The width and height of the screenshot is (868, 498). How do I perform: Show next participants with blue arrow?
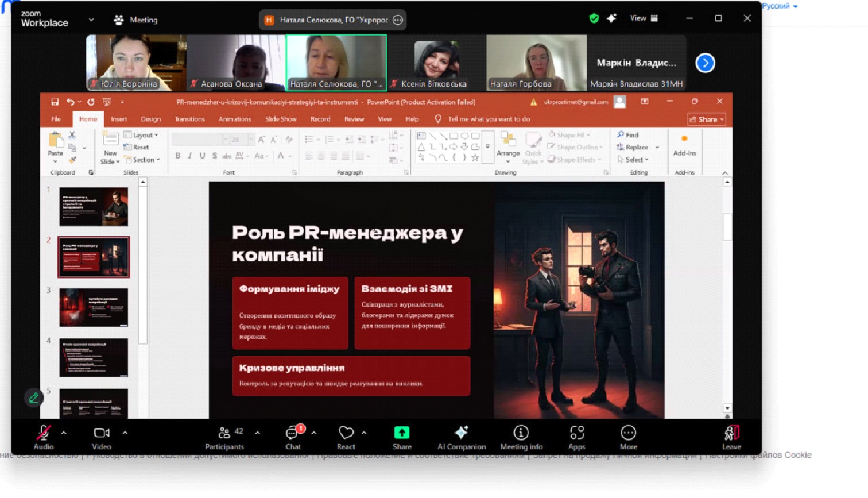(x=705, y=63)
